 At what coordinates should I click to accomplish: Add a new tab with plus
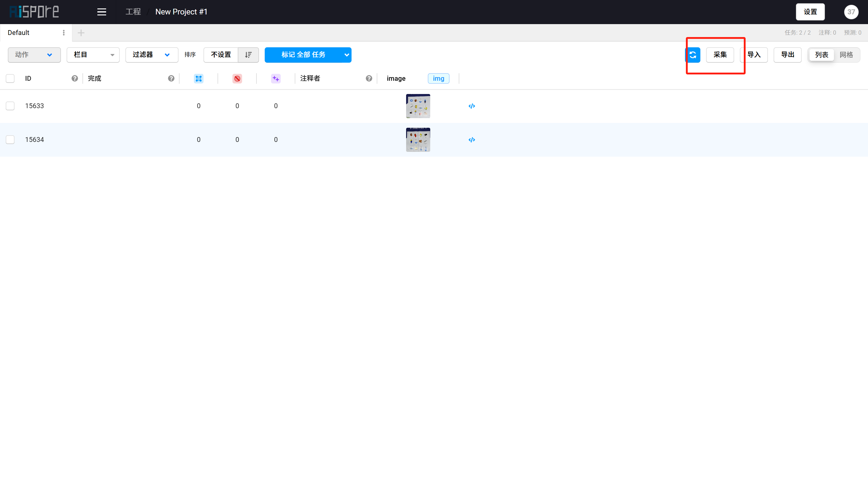pos(81,33)
